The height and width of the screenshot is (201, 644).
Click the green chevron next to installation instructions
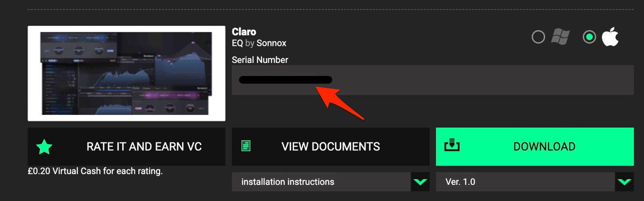(x=420, y=182)
